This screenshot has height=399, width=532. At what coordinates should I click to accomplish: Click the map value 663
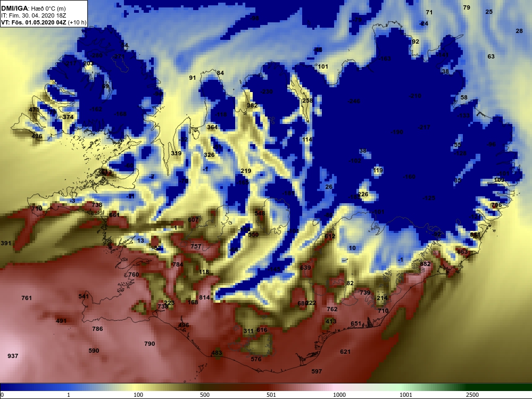(x=462, y=252)
